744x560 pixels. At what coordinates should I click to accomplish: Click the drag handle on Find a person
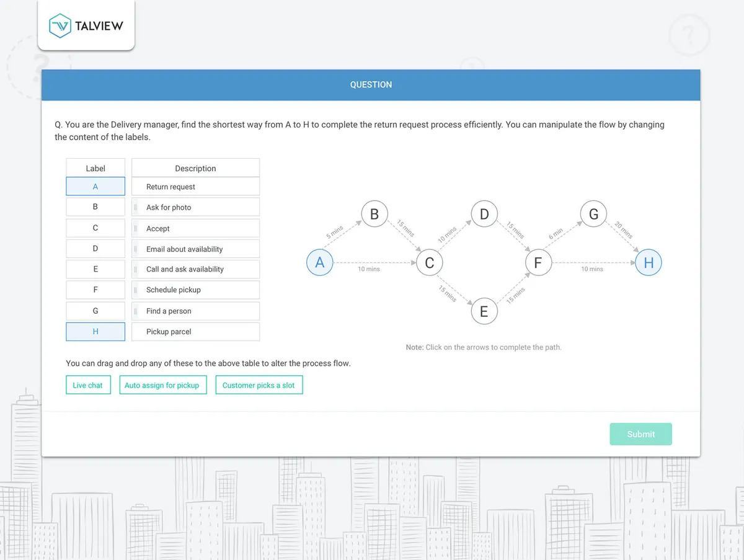coord(135,311)
